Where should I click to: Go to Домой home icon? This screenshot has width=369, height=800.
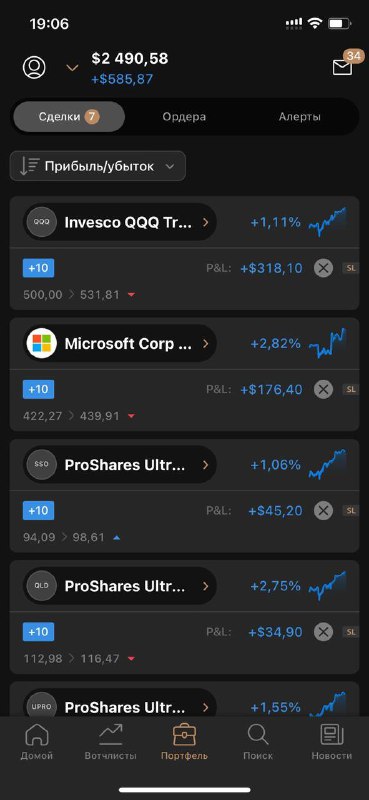(37, 742)
